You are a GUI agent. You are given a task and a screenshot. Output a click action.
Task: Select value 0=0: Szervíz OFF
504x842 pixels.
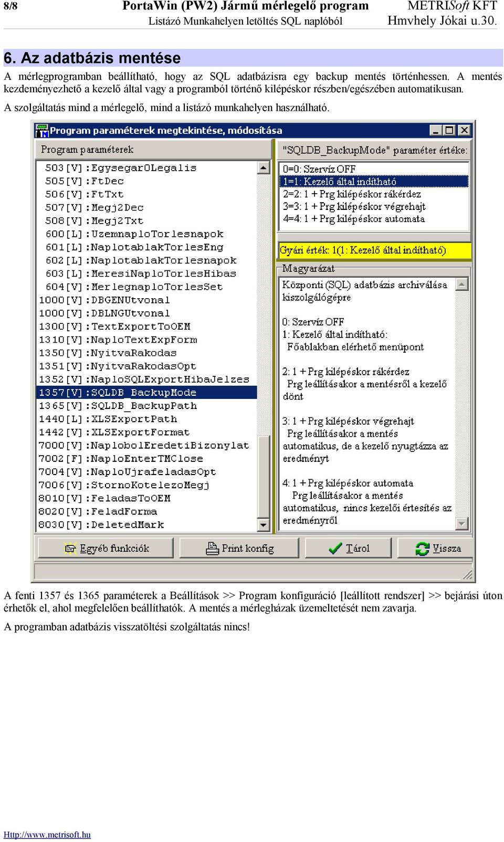[x=374, y=169]
